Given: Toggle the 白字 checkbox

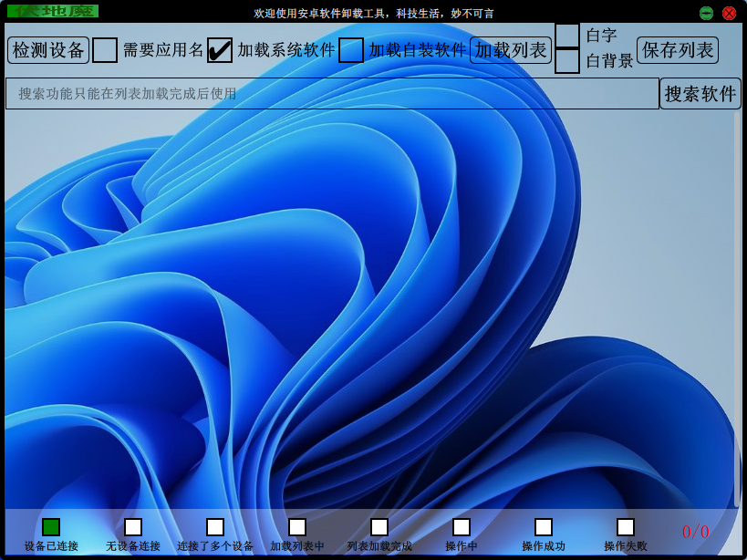Looking at the screenshot, I should pos(567,36).
